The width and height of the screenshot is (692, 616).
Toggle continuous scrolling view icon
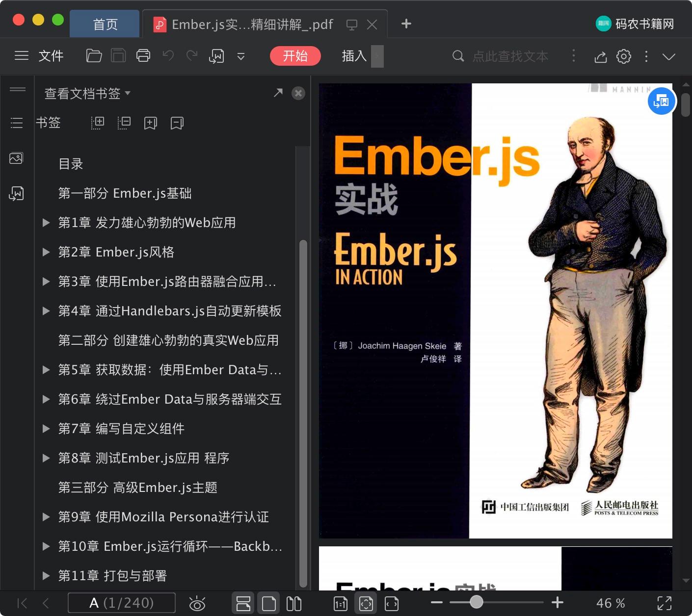243,603
